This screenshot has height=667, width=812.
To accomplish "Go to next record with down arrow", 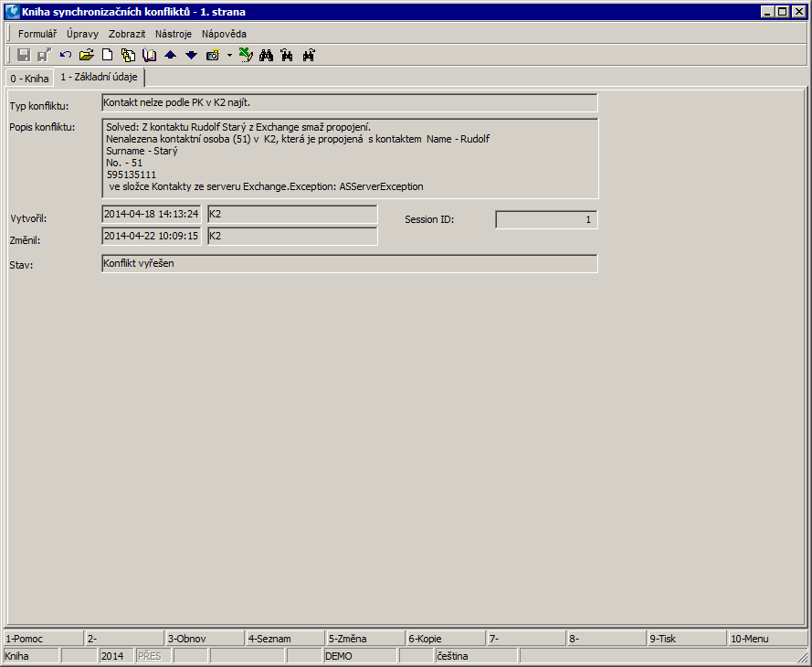I will click(192, 55).
